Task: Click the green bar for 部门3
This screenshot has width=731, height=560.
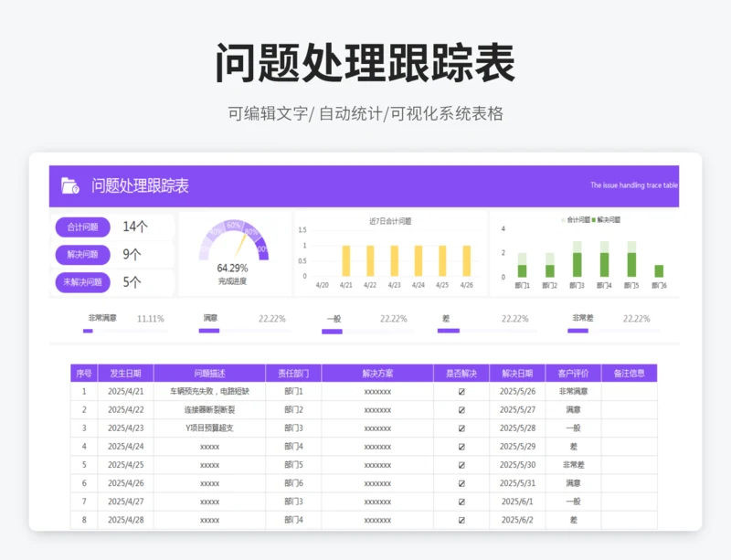Action: tap(577, 265)
